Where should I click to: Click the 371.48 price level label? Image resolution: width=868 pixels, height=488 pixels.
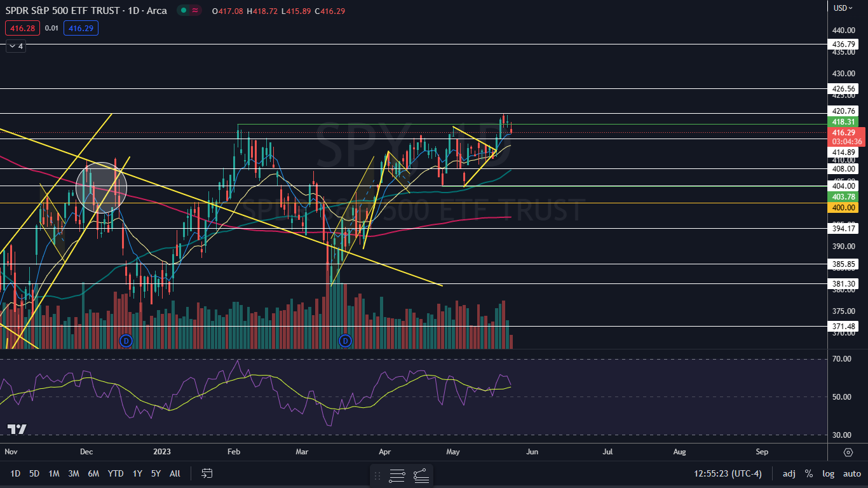point(843,327)
